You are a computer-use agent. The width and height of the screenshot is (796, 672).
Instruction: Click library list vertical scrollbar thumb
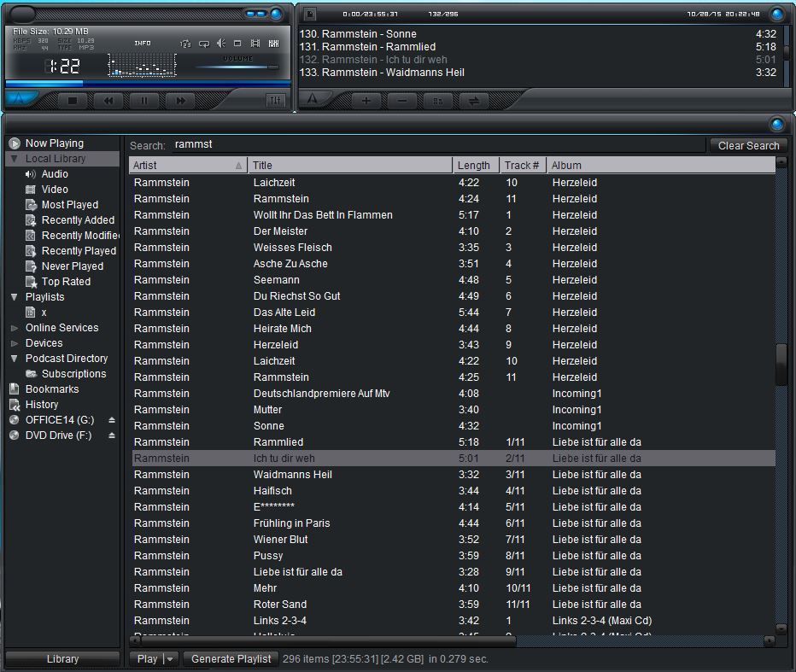[x=781, y=365]
